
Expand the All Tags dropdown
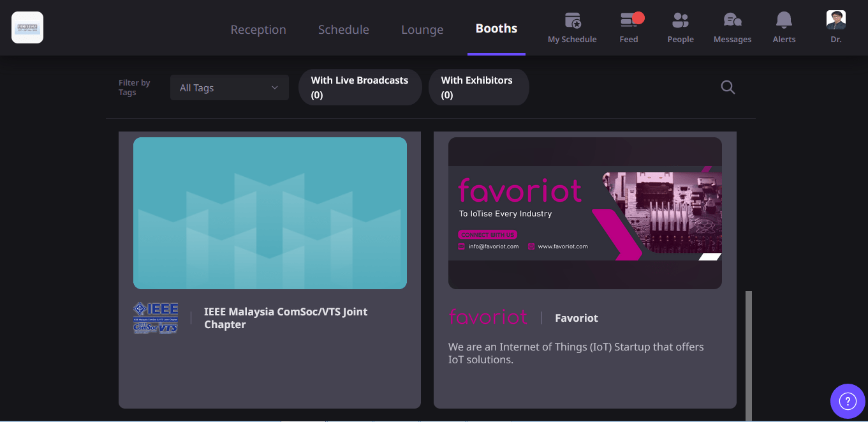(230, 87)
